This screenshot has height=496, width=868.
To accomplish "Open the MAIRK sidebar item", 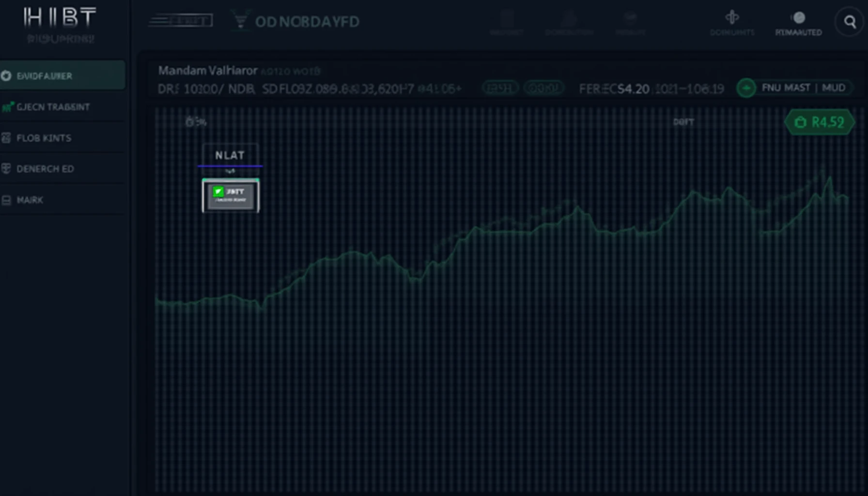I will pyautogui.click(x=62, y=200).
